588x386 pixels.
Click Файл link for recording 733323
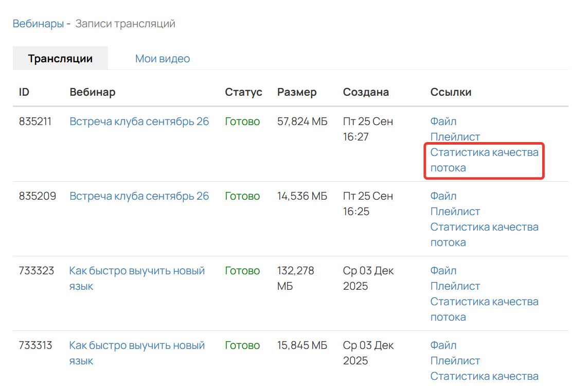click(x=443, y=271)
